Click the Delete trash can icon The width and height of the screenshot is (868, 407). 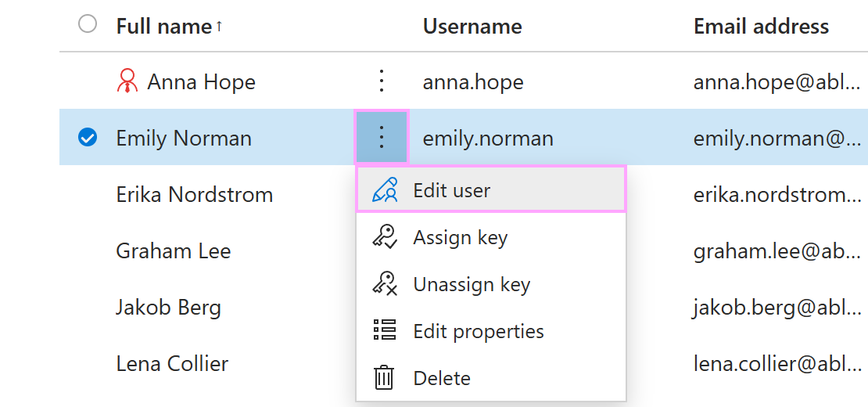point(384,378)
